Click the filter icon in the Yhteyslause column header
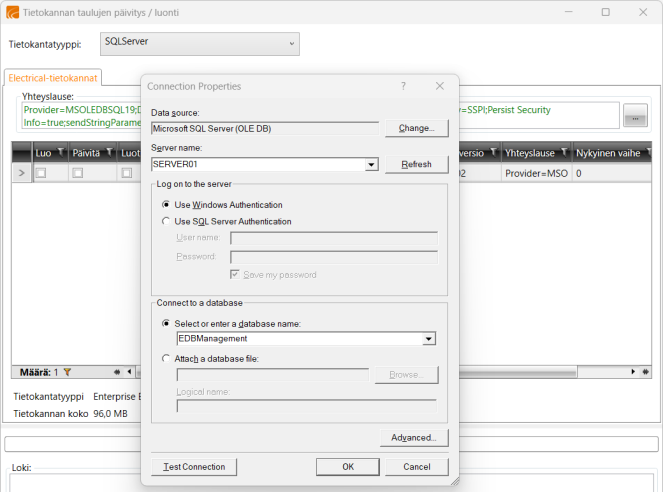 point(564,152)
